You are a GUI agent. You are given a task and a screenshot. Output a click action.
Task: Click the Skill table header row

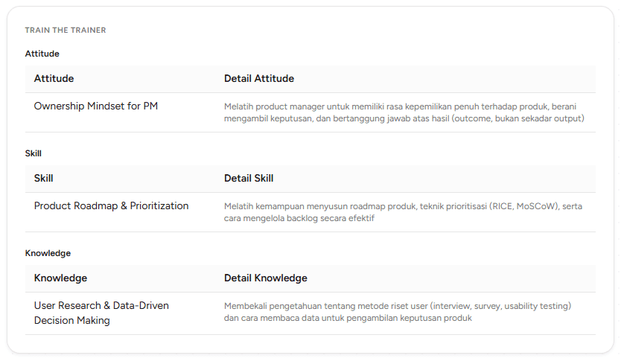pyautogui.click(x=310, y=179)
